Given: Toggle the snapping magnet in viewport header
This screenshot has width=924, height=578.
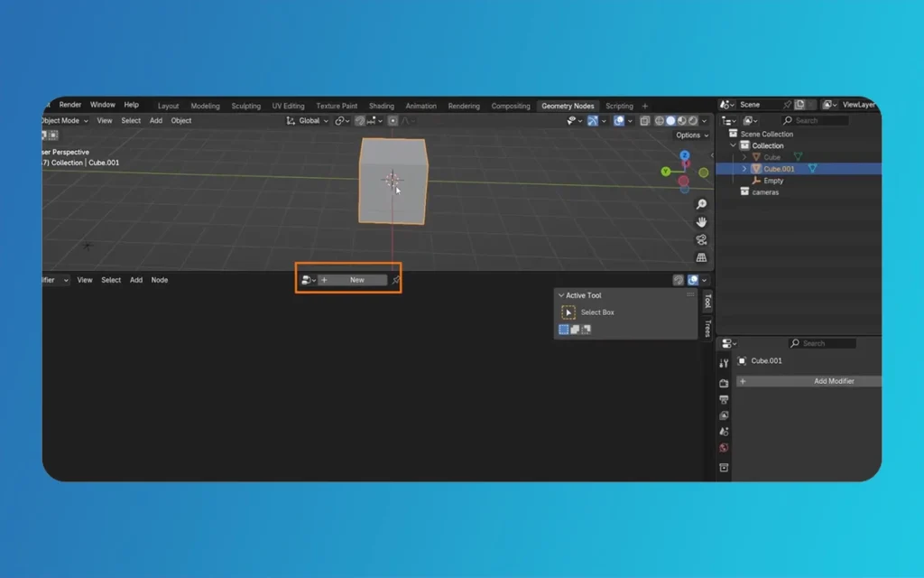Looking at the screenshot, I should pos(359,121).
